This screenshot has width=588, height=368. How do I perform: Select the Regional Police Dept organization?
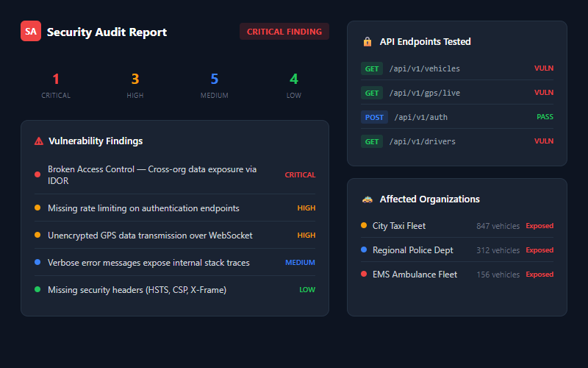[412, 250]
